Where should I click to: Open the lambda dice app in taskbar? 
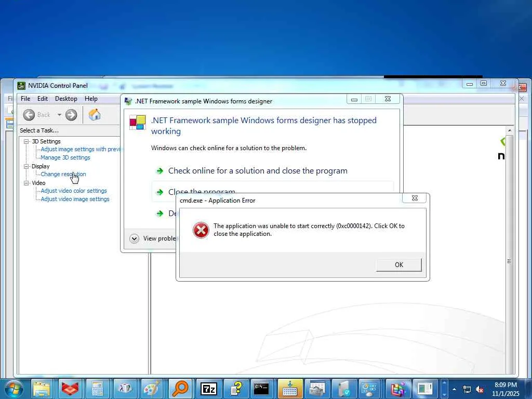tap(125, 389)
